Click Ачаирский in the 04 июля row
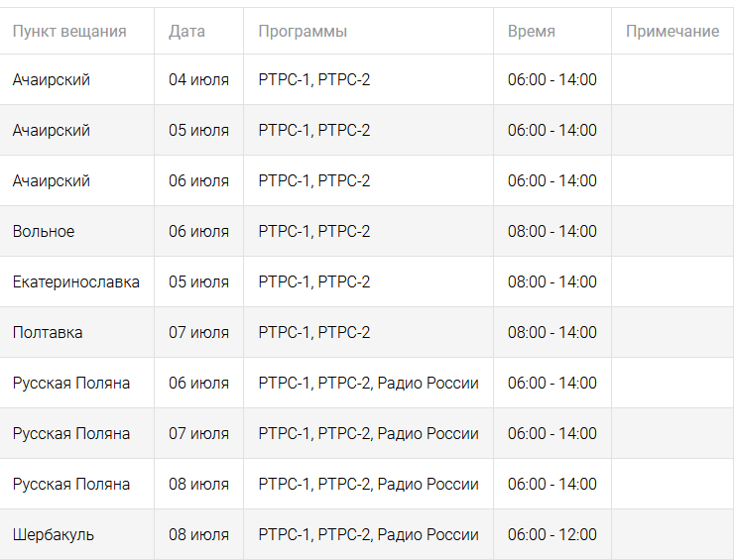Screen dimensions: 736x560 pyautogui.click(x=52, y=80)
